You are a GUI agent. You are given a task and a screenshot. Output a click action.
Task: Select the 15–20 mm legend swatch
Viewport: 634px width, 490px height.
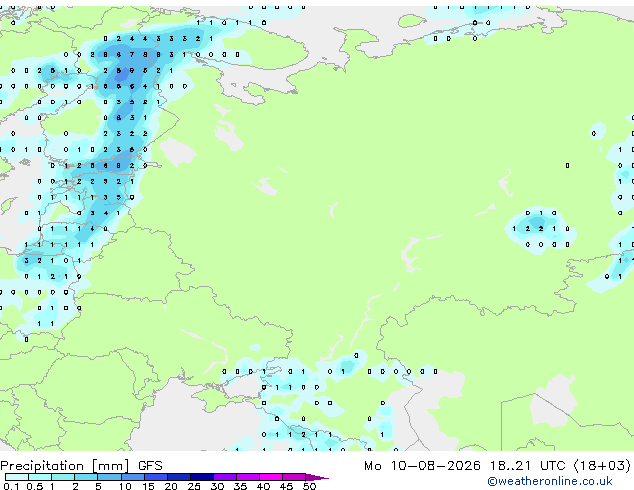155,477
